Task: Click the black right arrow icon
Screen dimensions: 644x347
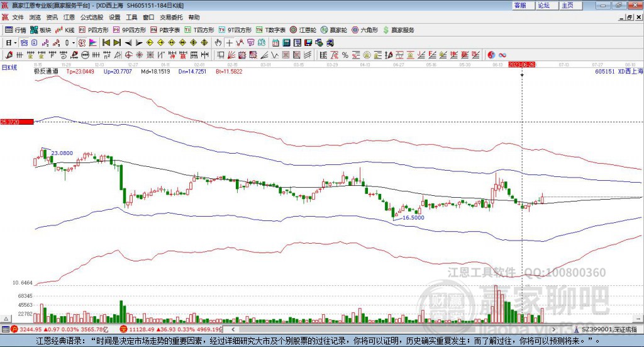Action: [x=139, y=43]
